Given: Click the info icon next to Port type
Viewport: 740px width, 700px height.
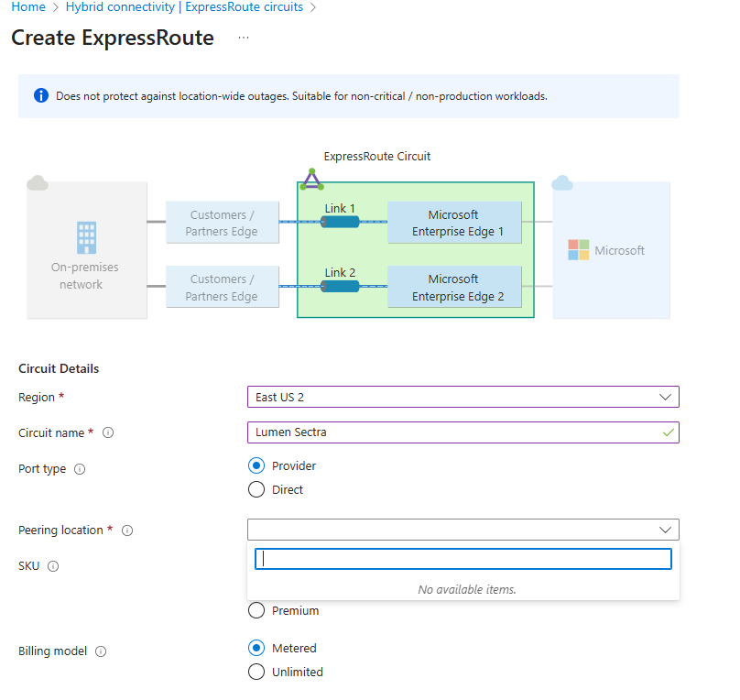Looking at the screenshot, I should tap(80, 469).
